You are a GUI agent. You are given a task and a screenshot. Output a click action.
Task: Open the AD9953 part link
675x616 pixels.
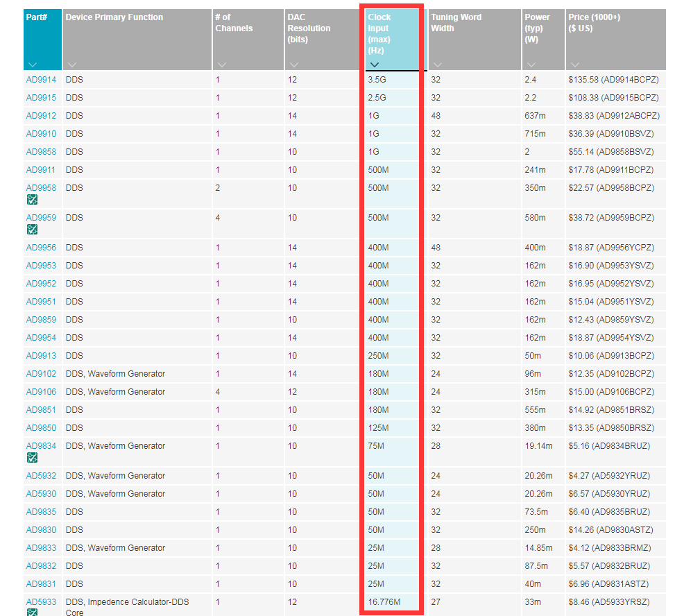pyautogui.click(x=42, y=266)
